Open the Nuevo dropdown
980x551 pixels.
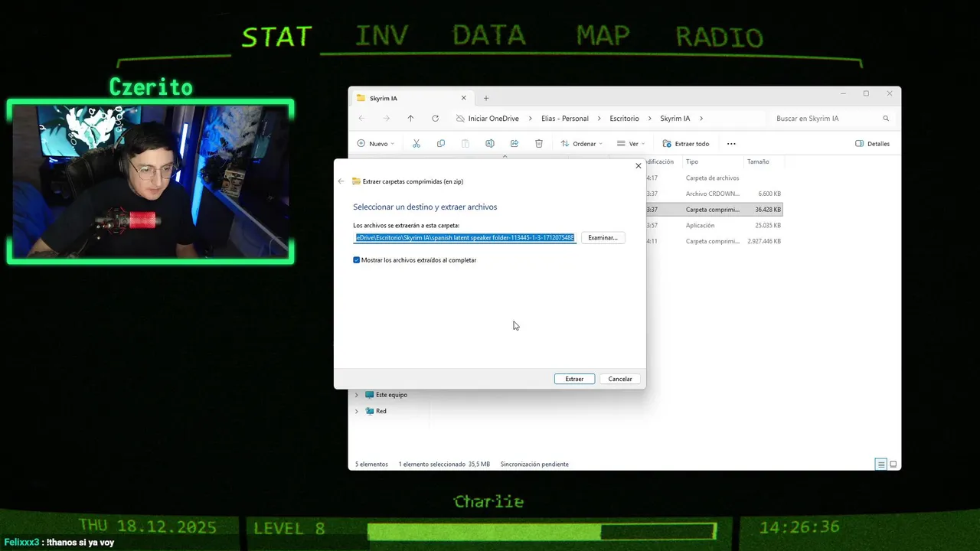click(375, 144)
